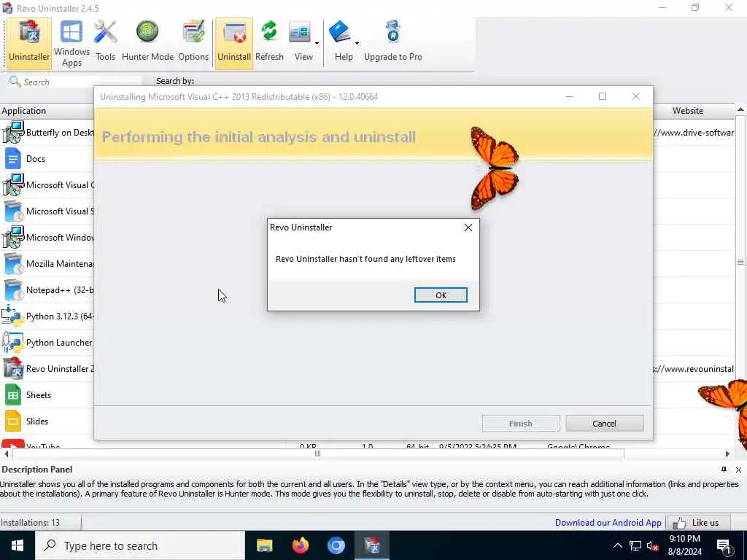Open Firefox from the taskbar

300,545
